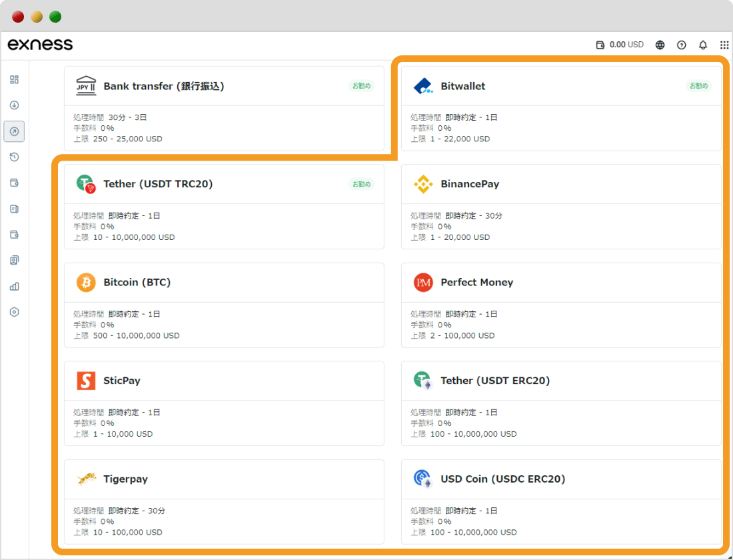Click processing time '30分 - 3日'
This screenshot has height=560, width=733.
click(x=128, y=117)
